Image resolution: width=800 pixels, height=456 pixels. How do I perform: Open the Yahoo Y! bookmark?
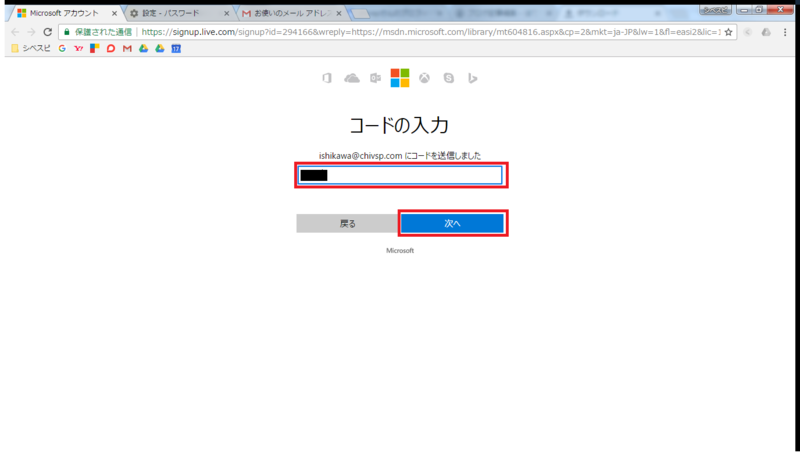(79, 48)
